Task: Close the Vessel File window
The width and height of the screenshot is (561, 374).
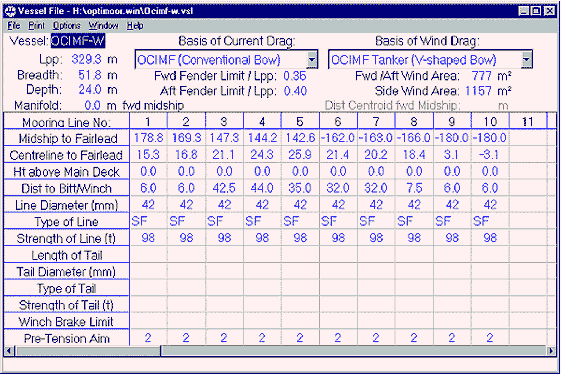Action: tap(549, 11)
